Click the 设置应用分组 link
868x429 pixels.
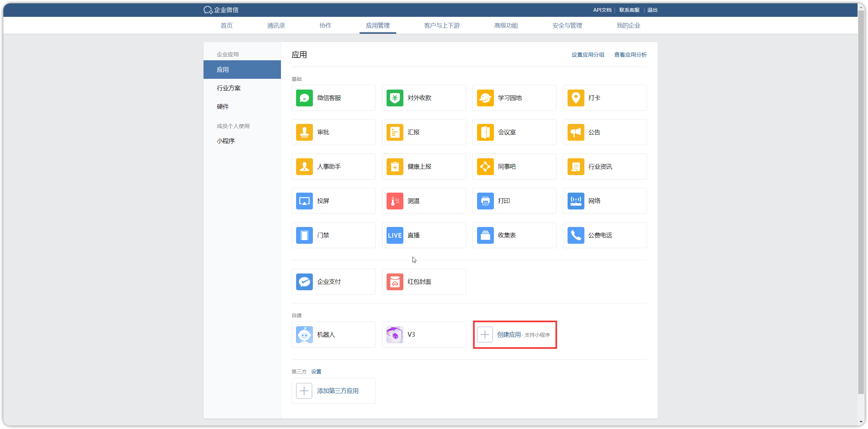click(588, 55)
